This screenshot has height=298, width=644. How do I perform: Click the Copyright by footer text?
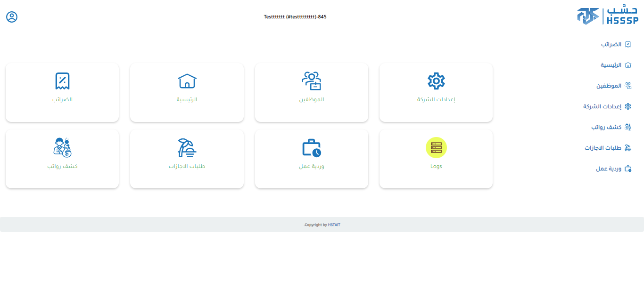[316, 225]
